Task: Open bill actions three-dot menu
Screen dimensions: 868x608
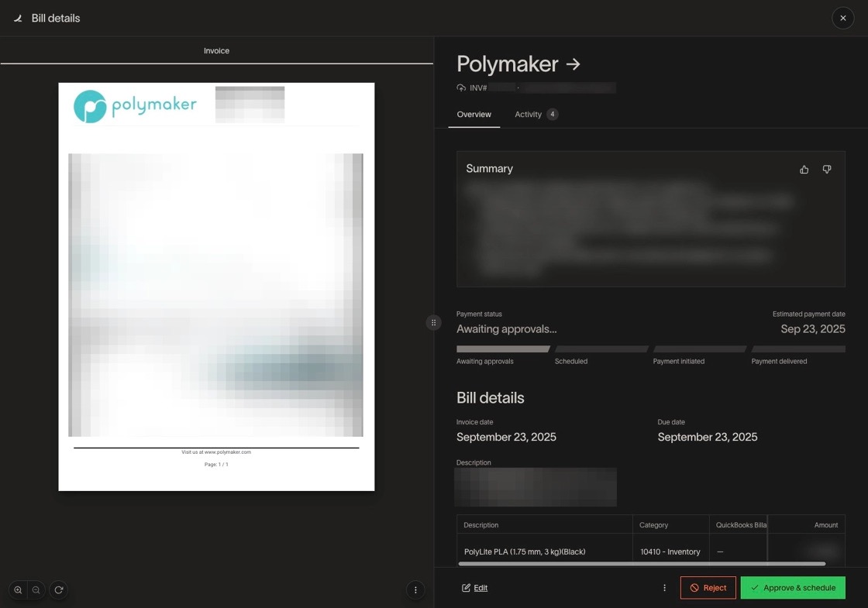Action: point(664,588)
